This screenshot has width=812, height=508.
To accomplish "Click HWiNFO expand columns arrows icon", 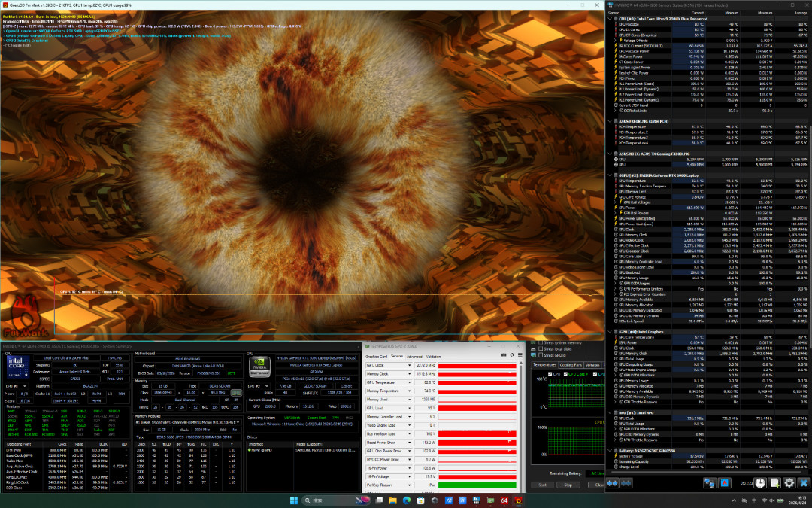I will coord(613,483).
